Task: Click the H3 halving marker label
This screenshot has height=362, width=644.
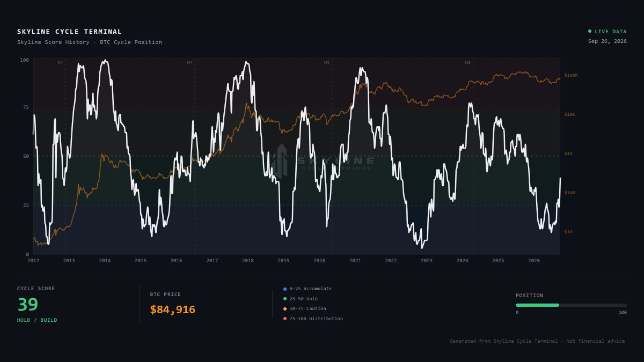Action: tap(327, 63)
